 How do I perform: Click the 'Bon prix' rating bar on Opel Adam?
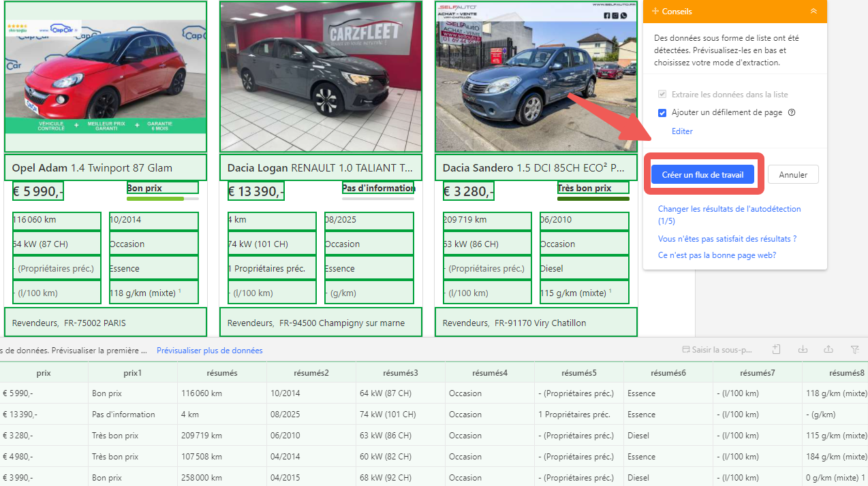[x=162, y=199]
